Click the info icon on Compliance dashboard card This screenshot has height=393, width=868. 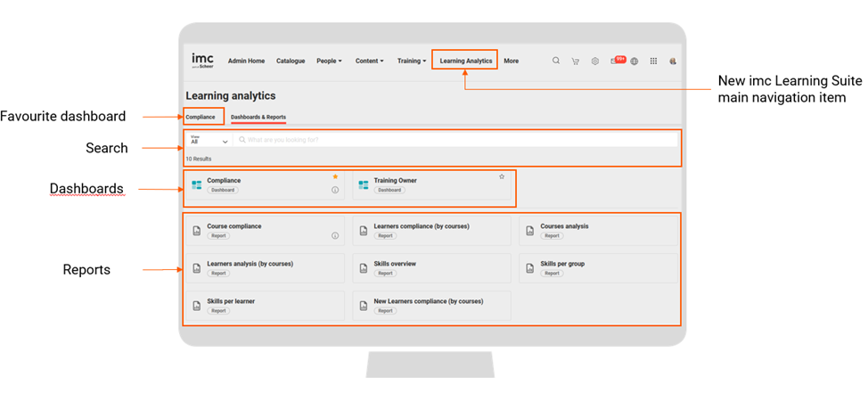(x=335, y=190)
